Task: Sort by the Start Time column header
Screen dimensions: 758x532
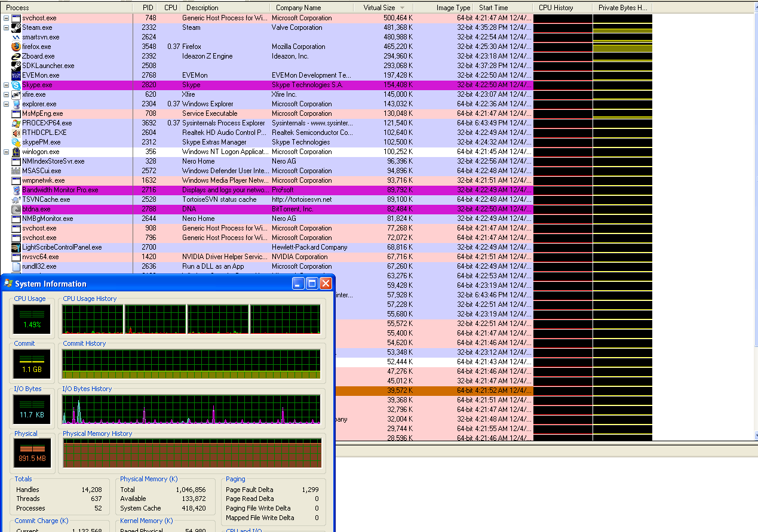Action: (503, 8)
